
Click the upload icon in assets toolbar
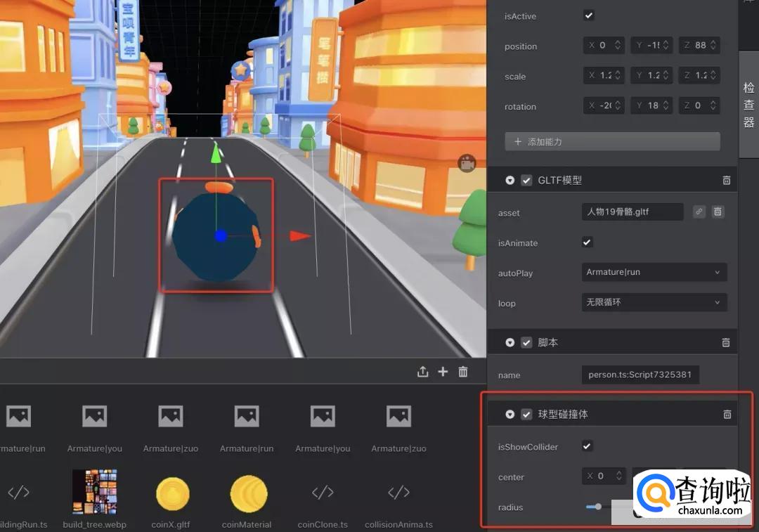point(422,372)
